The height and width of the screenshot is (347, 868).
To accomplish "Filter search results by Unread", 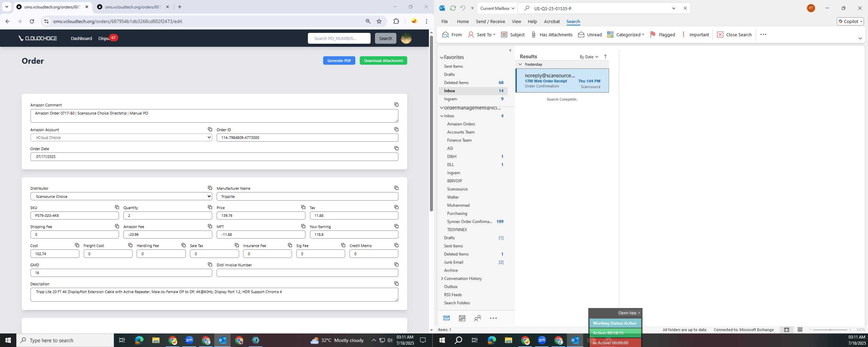I will tap(590, 35).
